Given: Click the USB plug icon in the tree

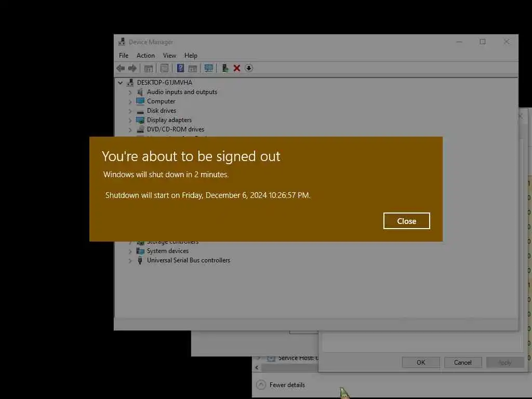Looking at the screenshot, I should tap(140, 260).
